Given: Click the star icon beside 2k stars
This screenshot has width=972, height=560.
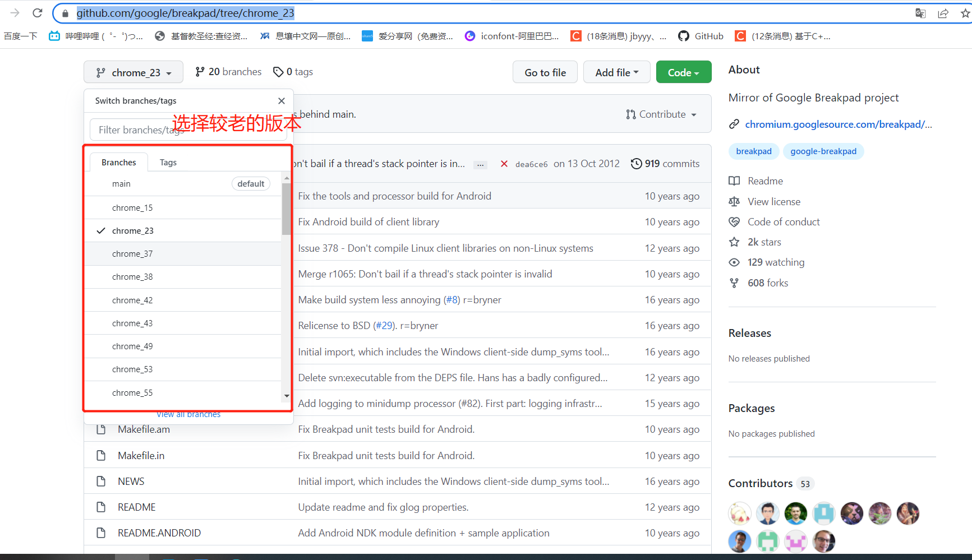Looking at the screenshot, I should (734, 242).
